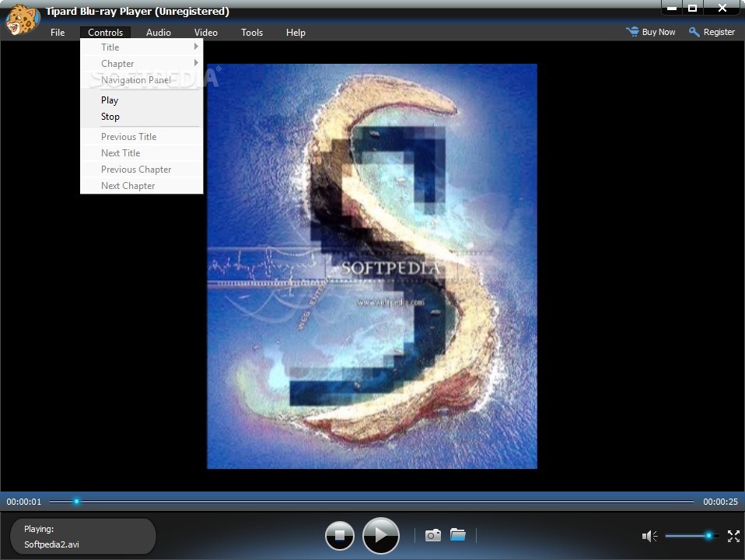
Task: Click the Stop playback button
Action: pyautogui.click(x=339, y=536)
